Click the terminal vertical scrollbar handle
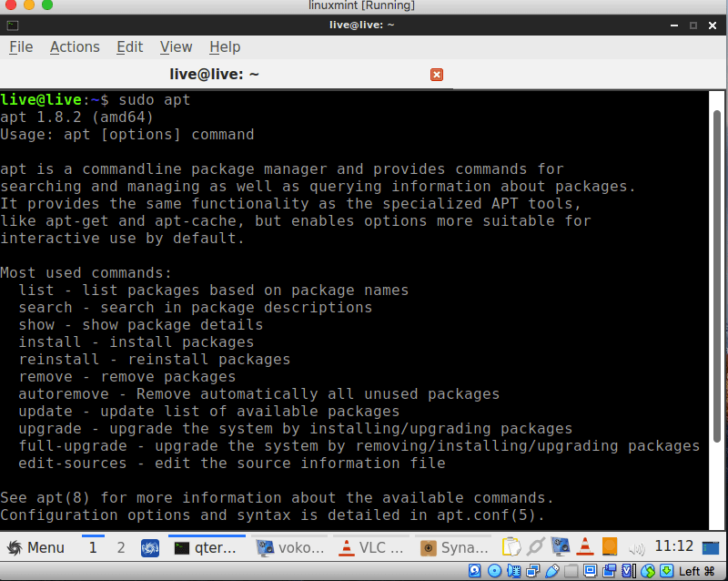This screenshot has width=728, height=581. 717,276
